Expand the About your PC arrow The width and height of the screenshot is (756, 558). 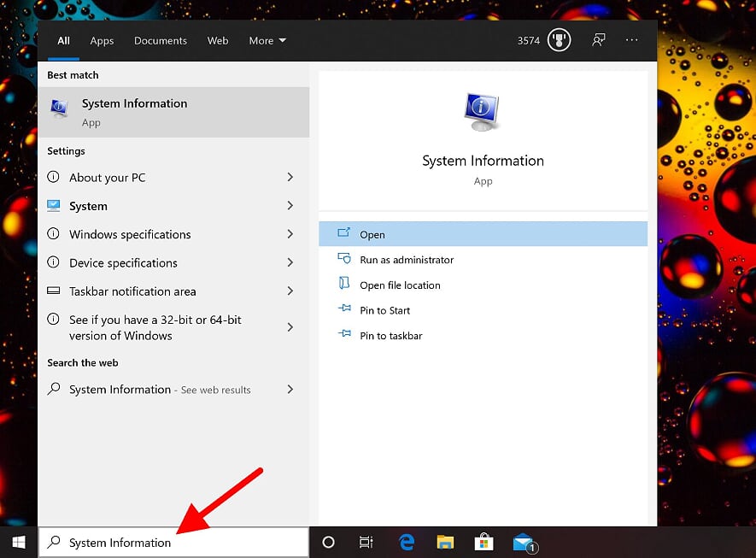[x=290, y=177]
